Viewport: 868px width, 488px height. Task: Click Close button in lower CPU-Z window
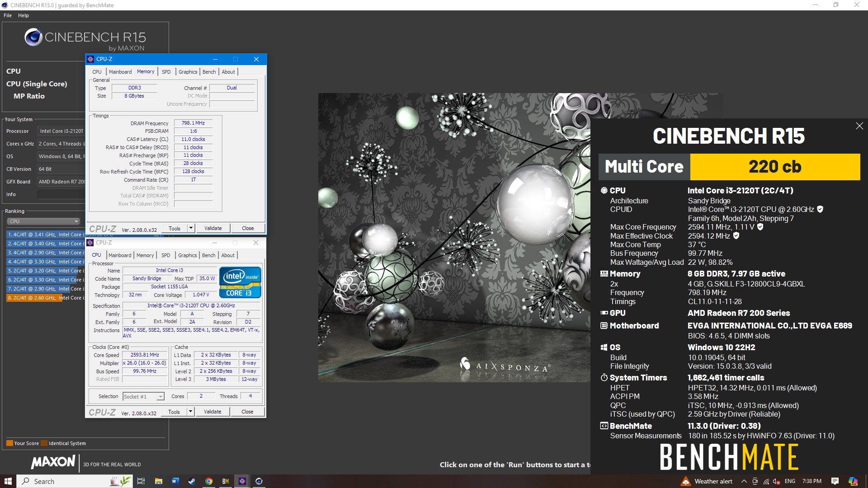point(247,412)
